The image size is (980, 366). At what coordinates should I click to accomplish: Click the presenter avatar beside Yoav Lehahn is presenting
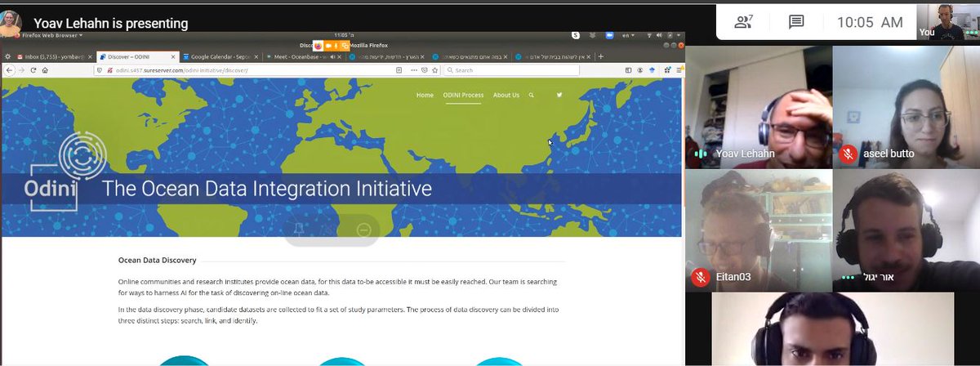(11, 23)
